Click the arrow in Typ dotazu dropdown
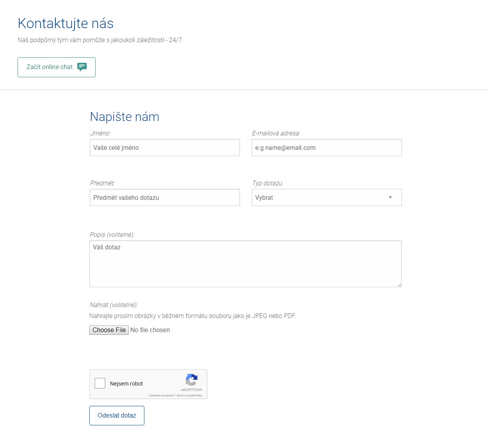The image size is (487, 448). click(x=390, y=197)
